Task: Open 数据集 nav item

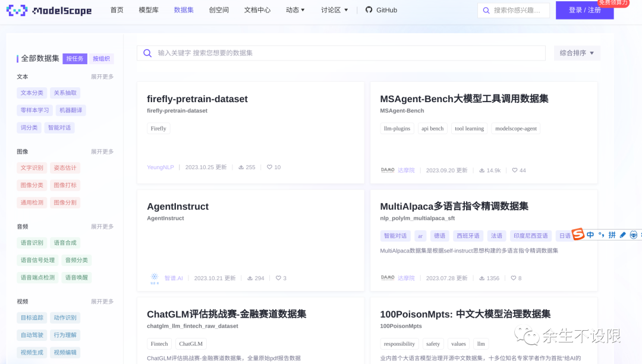Action: tap(184, 10)
